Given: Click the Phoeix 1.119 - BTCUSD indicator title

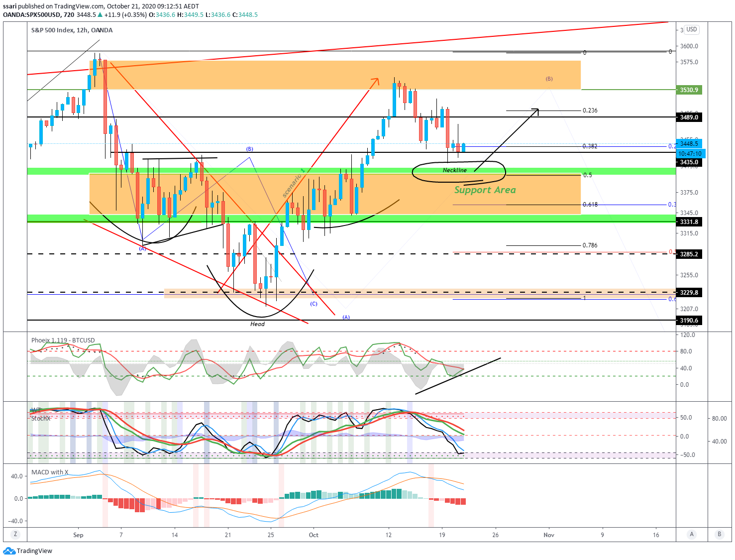Looking at the screenshot, I should [63, 340].
